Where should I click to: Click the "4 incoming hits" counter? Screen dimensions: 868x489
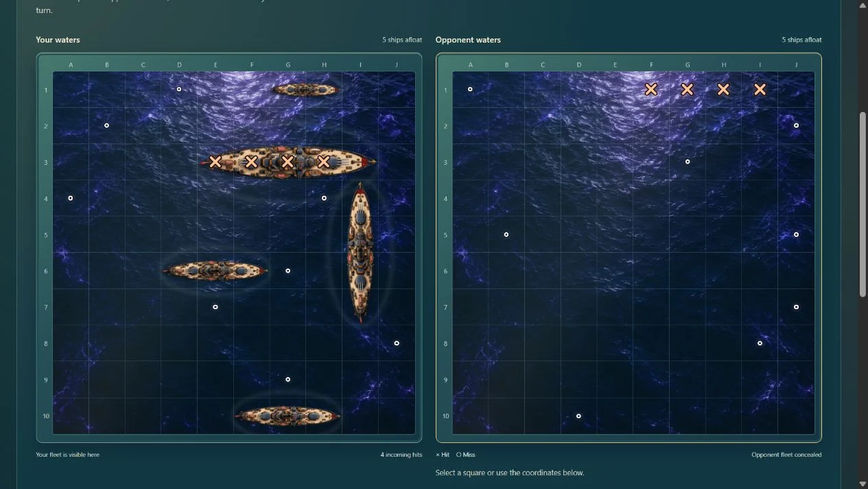point(401,455)
